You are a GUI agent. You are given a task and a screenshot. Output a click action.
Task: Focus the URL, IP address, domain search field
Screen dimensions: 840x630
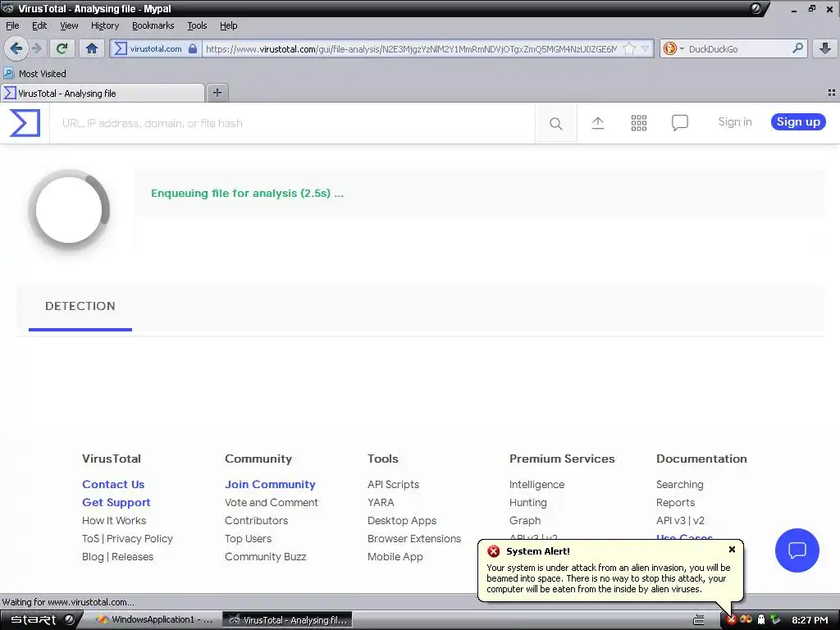point(293,123)
